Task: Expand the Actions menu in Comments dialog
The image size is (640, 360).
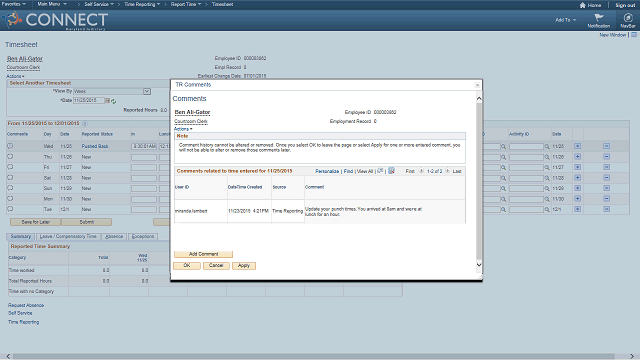Action: (183, 129)
